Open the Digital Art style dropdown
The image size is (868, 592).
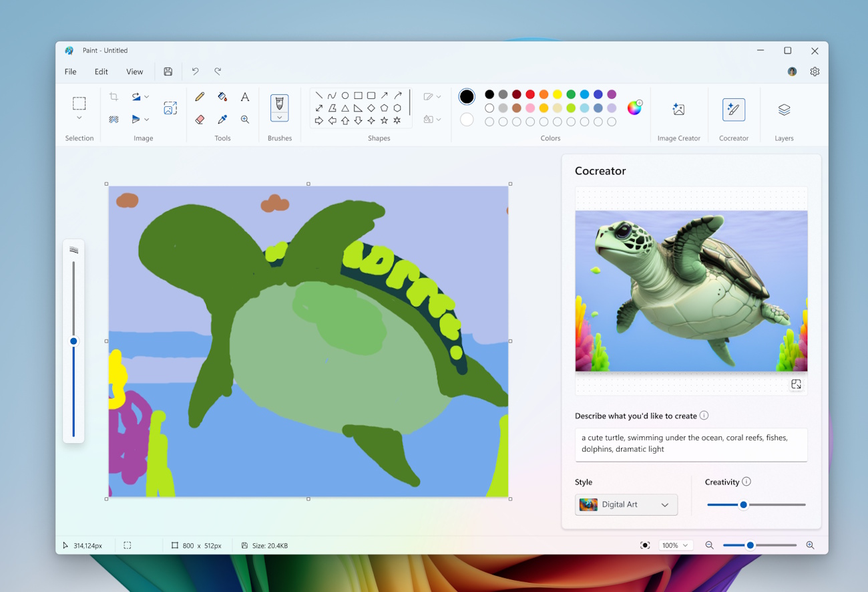point(626,504)
